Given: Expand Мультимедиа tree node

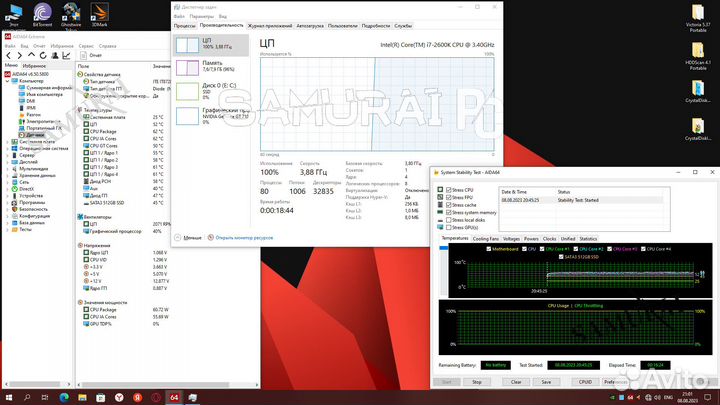Looking at the screenshot, I should point(7,169).
